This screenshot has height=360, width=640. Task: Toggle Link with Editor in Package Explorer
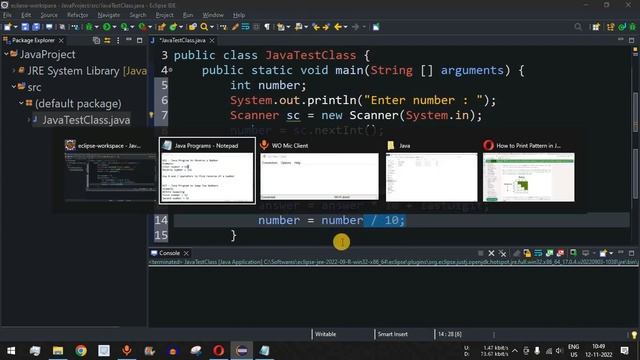click(107, 40)
